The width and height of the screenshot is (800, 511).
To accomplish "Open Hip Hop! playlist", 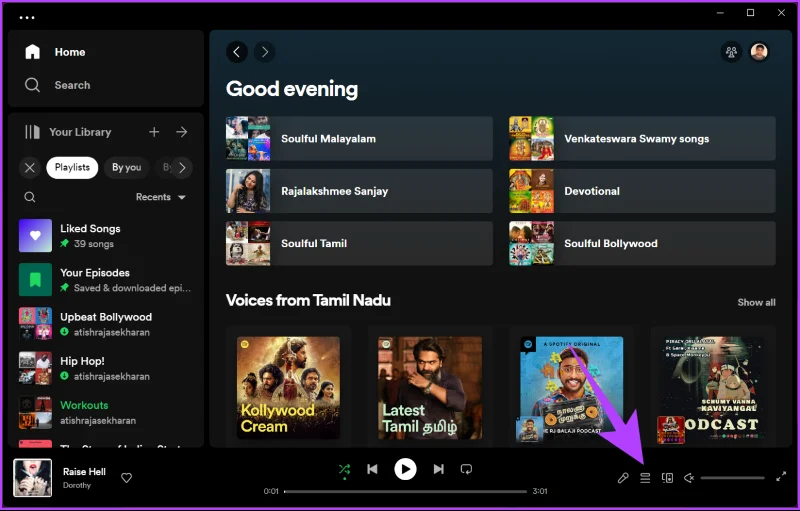I will (105, 368).
